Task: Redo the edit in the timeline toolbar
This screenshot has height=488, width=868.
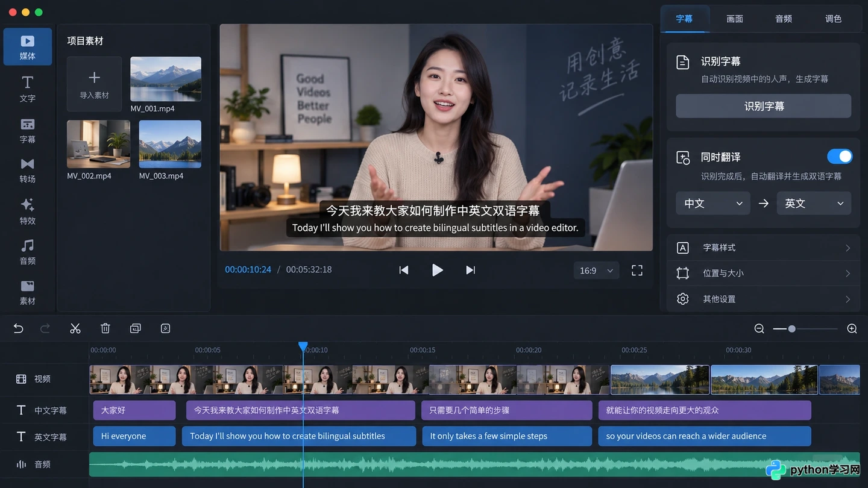Action: coord(45,328)
